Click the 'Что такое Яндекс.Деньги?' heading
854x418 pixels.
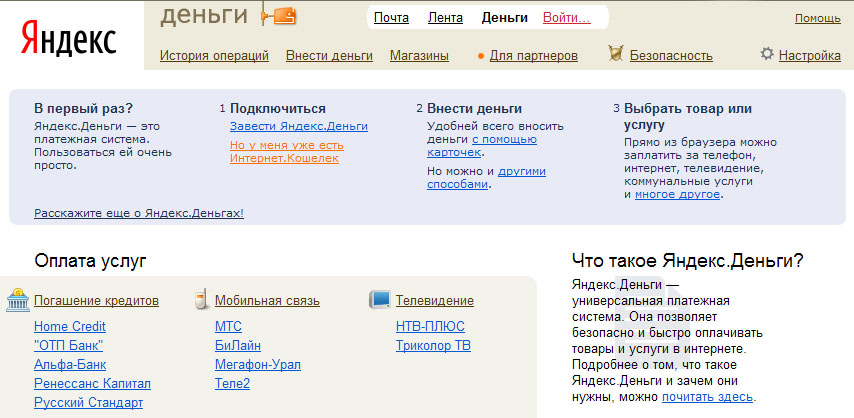pos(688,261)
